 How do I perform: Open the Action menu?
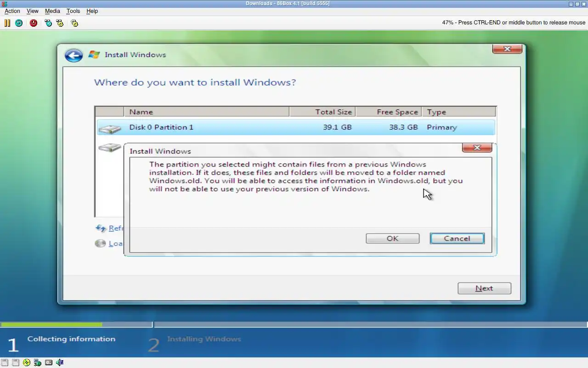(12, 11)
